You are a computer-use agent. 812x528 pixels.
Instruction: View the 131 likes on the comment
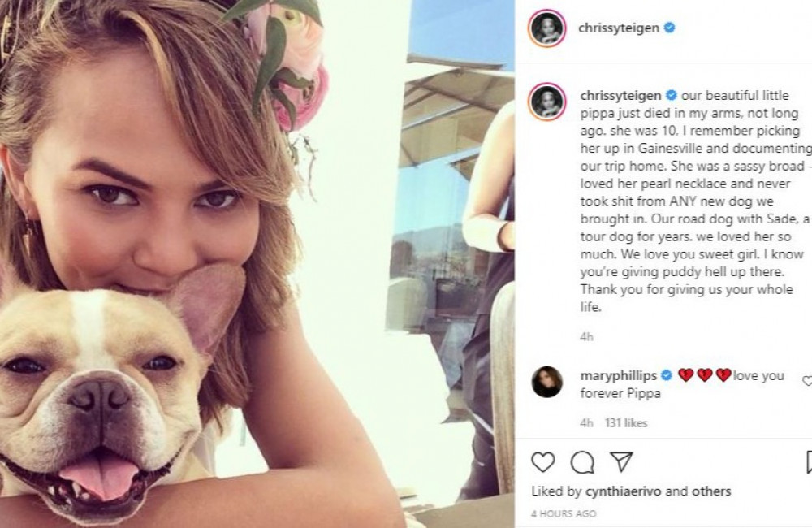pos(625,423)
